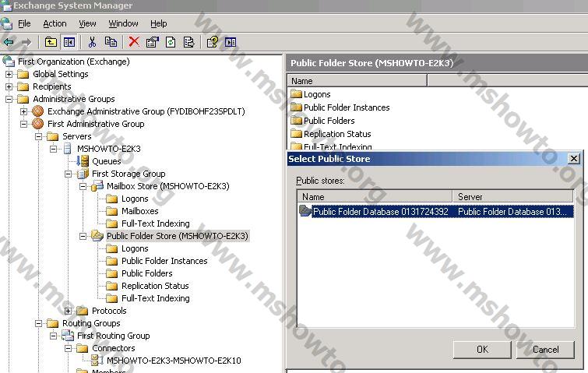Click the Exchange Administrative Group (FYDIBOHF23SPDLT) icon

click(x=38, y=111)
